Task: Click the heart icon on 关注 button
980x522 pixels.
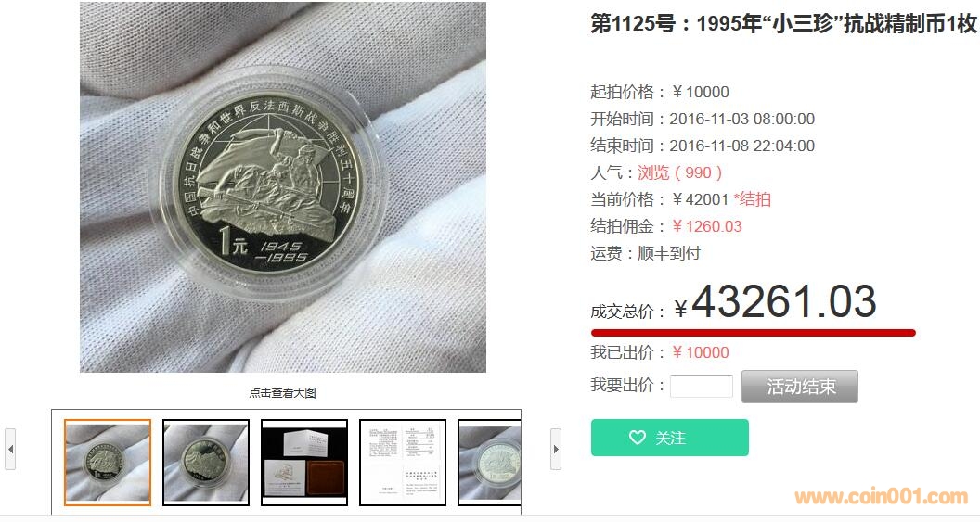Action: [637, 438]
